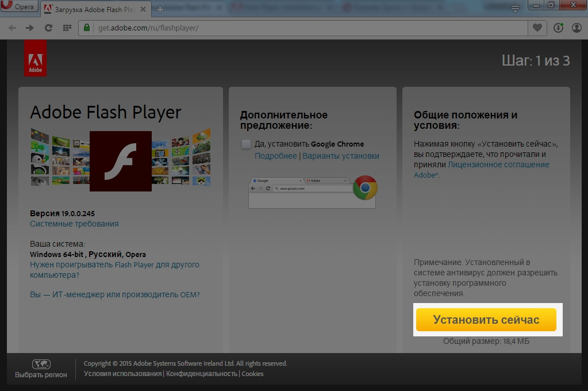Image resolution: width=588 pixels, height=391 pixels.
Task: Open the user profile icon
Action: [577, 28]
